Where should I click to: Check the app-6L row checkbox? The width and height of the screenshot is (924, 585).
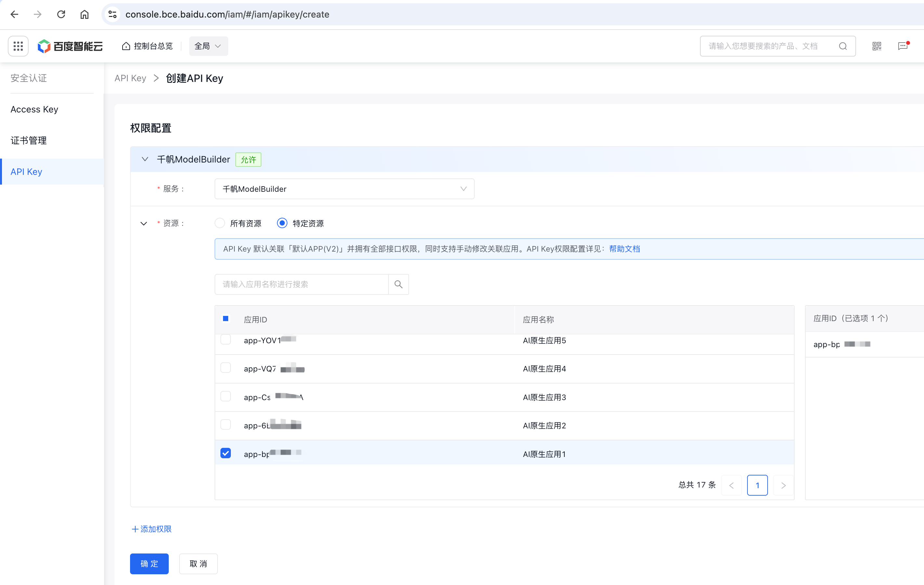[x=226, y=425]
